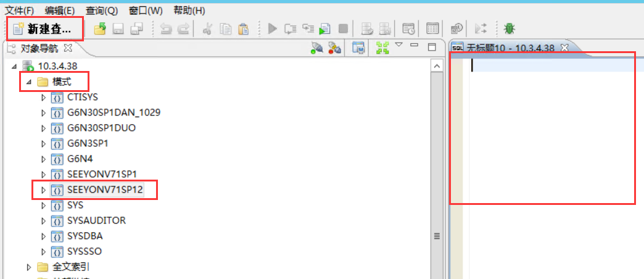Click the window-with-clock toolbar icon
Screen dimensions: 644x279
408,29
